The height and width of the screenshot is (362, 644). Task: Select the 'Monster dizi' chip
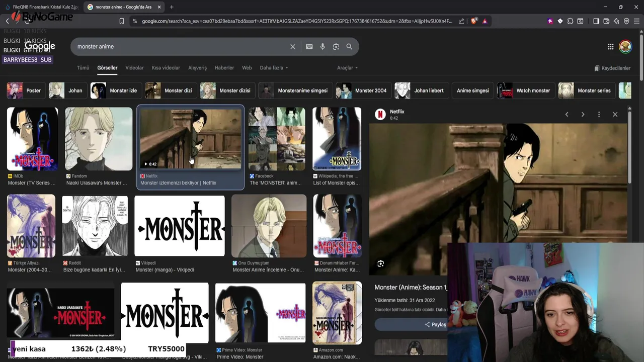click(171, 90)
